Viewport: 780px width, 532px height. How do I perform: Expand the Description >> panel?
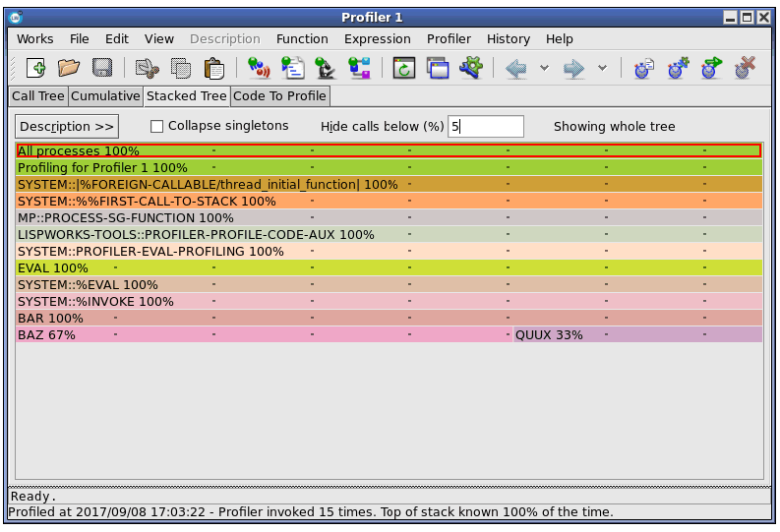point(67,126)
